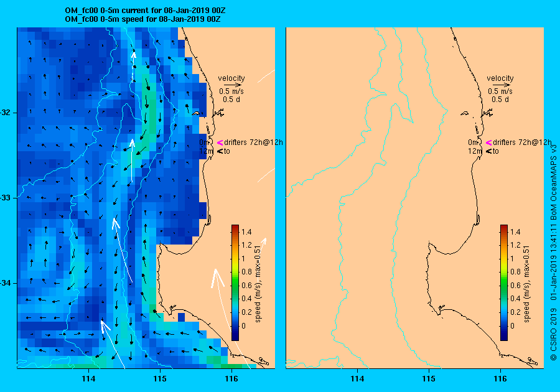Select the "velocity" label in the left map
The image size is (560, 392).
pos(231,78)
